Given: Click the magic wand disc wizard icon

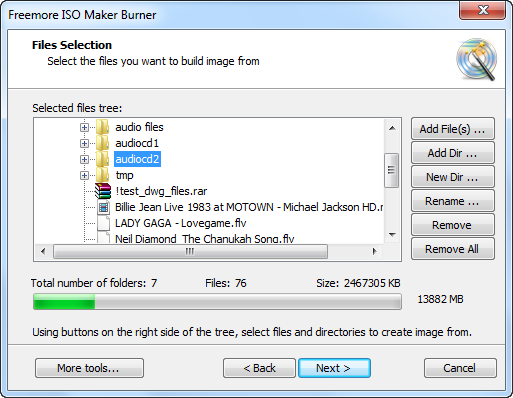Looking at the screenshot, I should click(x=476, y=59).
